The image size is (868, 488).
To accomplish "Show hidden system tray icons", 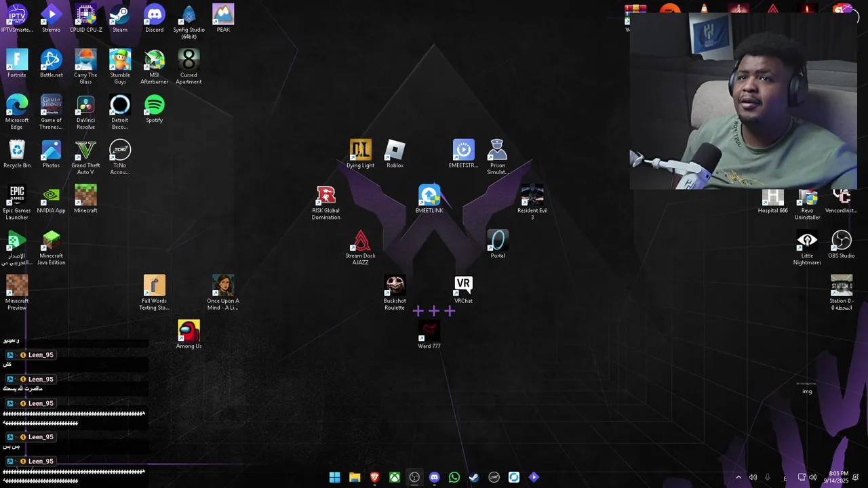I will 738,477.
